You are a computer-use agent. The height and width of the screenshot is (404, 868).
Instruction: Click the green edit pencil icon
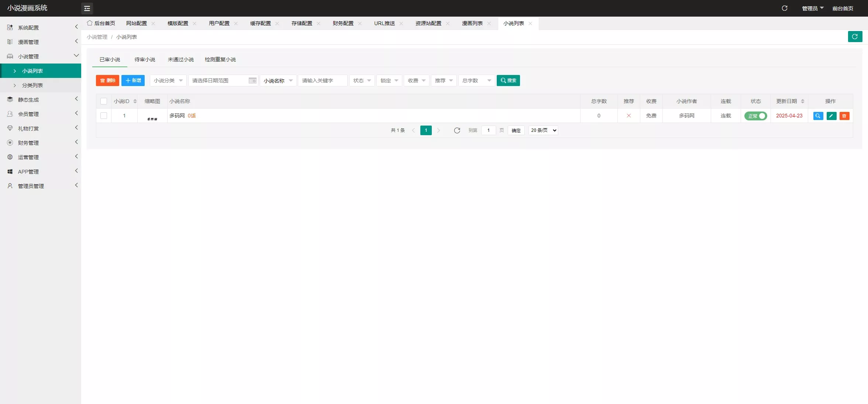pos(831,116)
